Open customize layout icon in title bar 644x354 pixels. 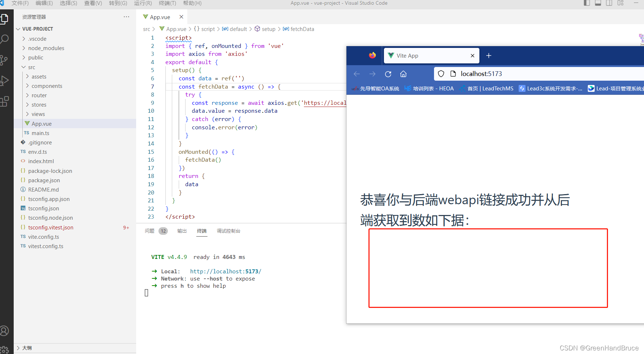coord(620,3)
